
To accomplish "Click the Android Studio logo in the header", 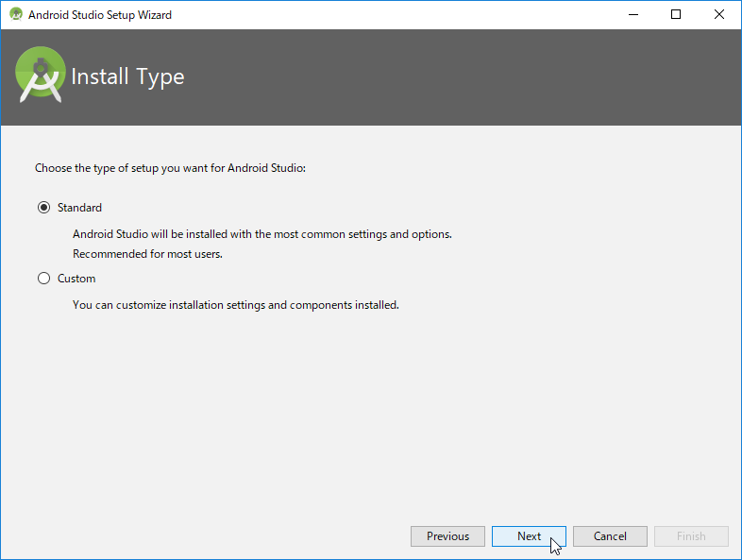I will tap(41, 75).
